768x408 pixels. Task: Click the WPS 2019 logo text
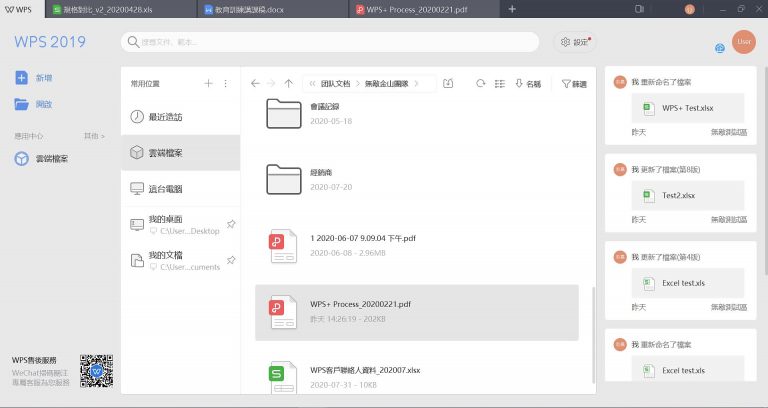(x=50, y=42)
